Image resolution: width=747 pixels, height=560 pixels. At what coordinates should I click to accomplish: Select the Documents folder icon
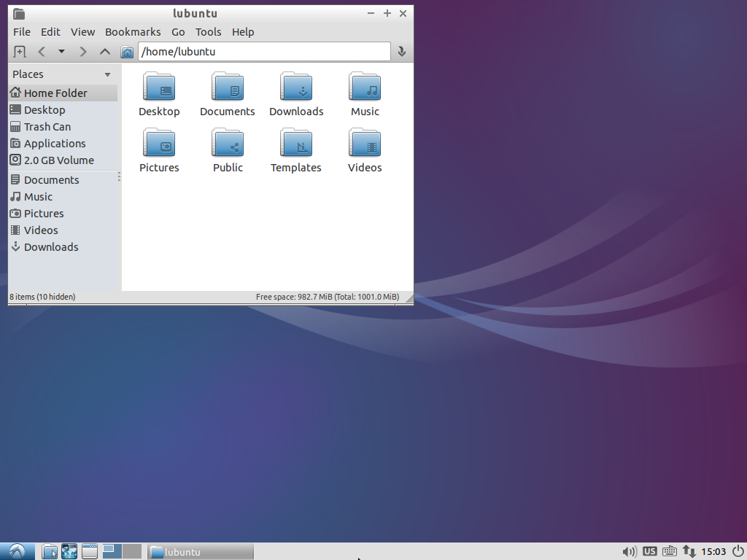(x=228, y=87)
